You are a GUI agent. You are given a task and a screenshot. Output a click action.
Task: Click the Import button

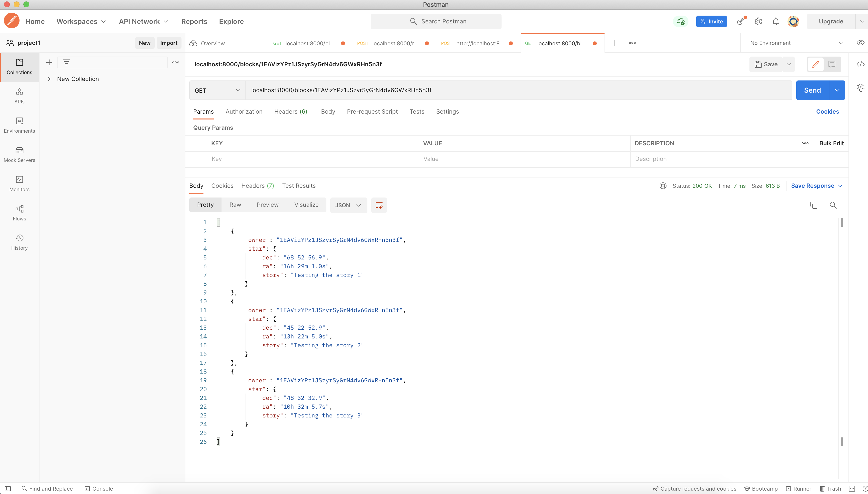169,43
